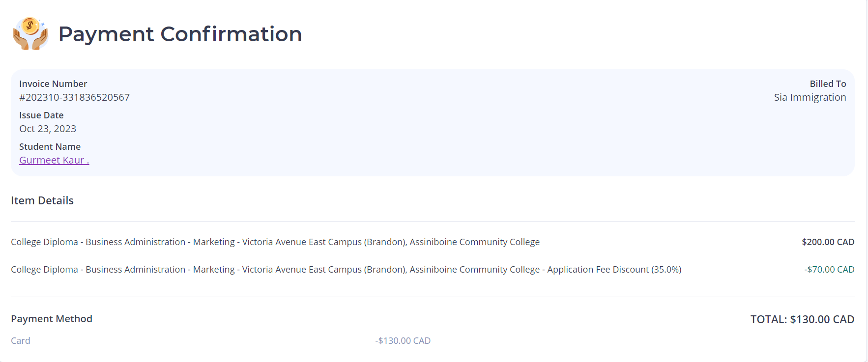Select the Issue Date label

coord(41,115)
